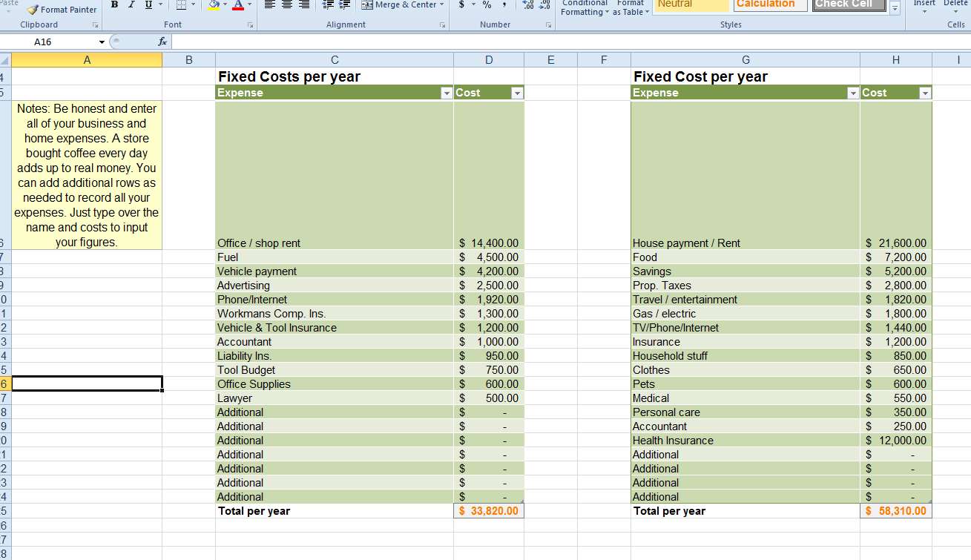Open the Number dialog launcher
This screenshot has height=560, width=971.
point(549,25)
